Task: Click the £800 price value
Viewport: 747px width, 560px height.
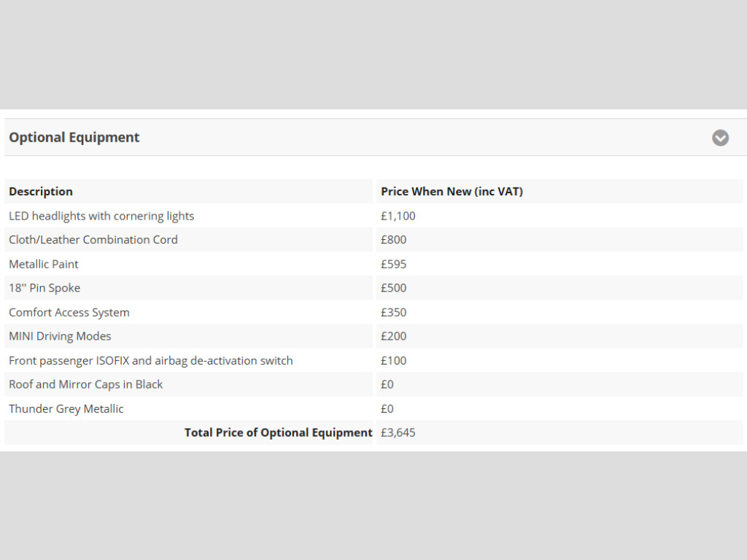Action: click(393, 239)
